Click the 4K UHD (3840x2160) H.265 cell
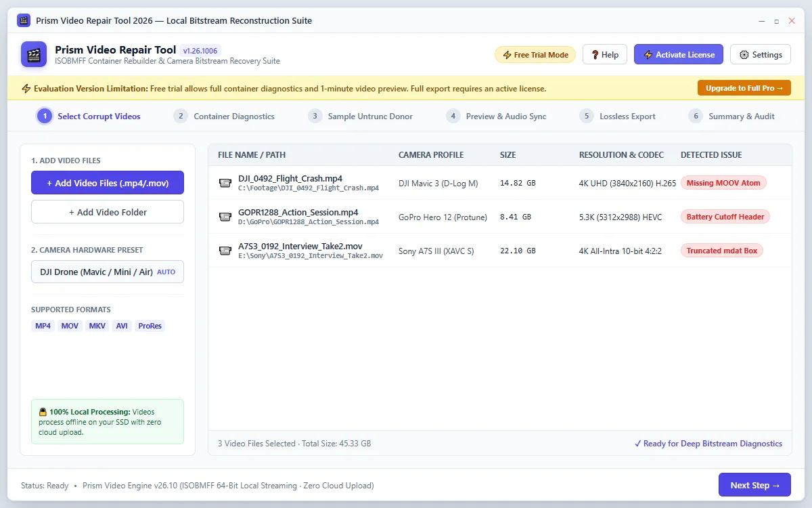The height and width of the screenshot is (508, 812). click(627, 183)
